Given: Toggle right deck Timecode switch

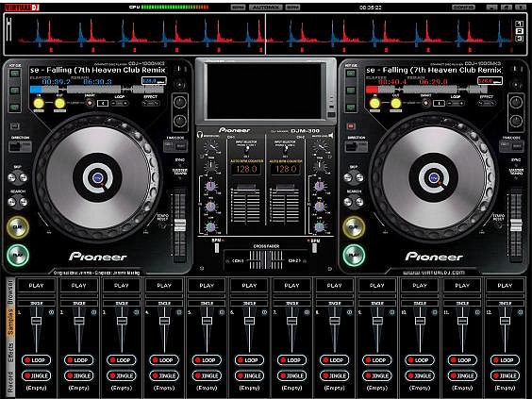Looking at the screenshot, I should pyautogui.click(x=511, y=146).
